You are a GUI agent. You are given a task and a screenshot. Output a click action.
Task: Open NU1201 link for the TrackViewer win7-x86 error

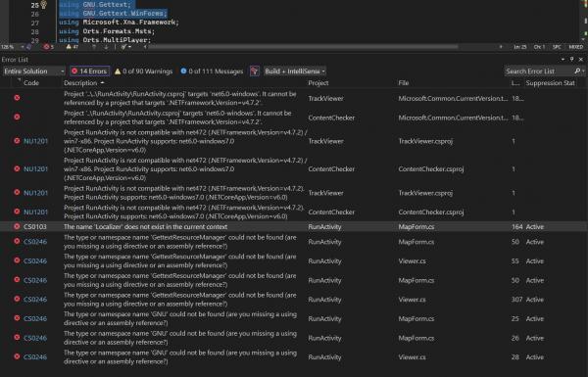click(x=35, y=141)
